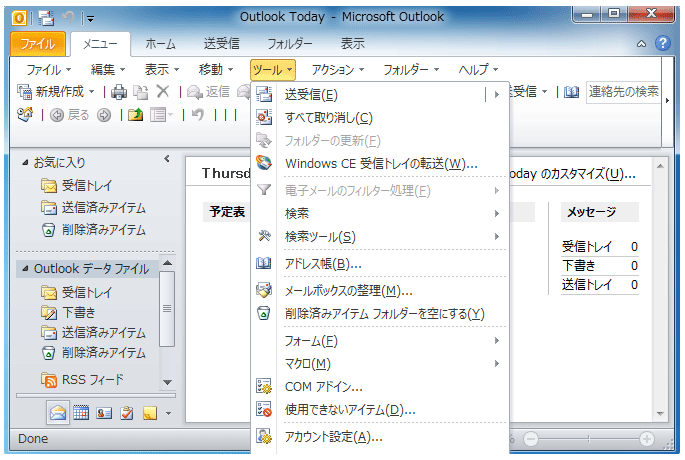
Task: Open 編集 menu dropdown
Action: pos(108,69)
